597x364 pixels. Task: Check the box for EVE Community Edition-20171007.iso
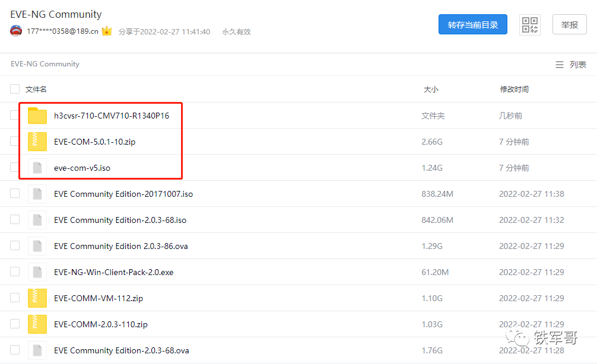pyautogui.click(x=15, y=193)
